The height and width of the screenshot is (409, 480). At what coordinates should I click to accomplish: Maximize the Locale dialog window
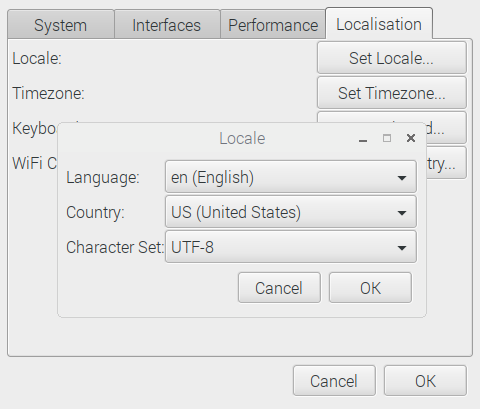point(387,138)
